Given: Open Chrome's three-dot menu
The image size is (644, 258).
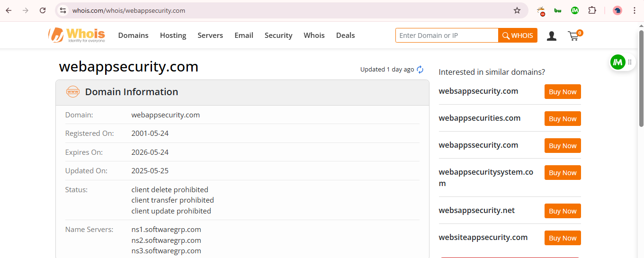Looking at the screenshot, I should [x=635, y=10].
